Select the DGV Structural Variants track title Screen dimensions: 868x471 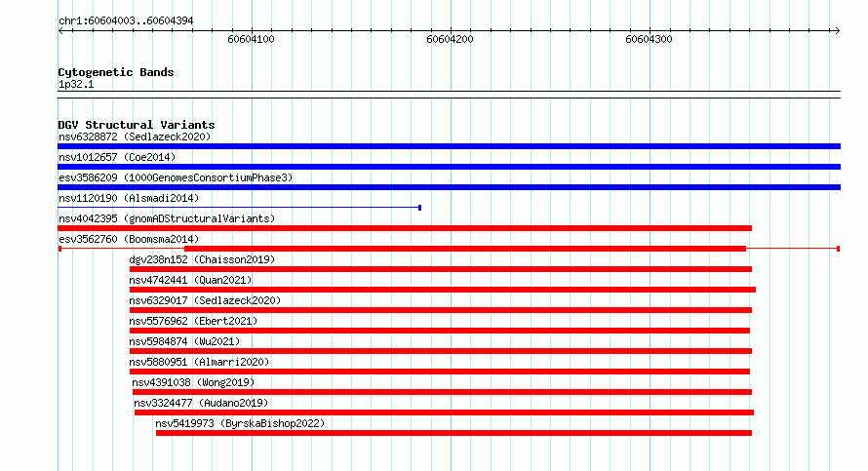tap(137, 125)
